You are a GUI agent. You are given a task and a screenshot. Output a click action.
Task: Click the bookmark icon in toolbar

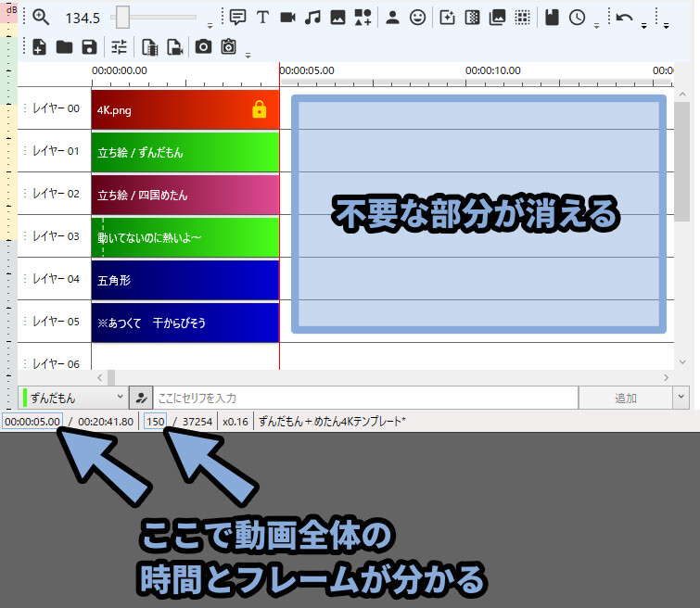click(x=552, y=18)
